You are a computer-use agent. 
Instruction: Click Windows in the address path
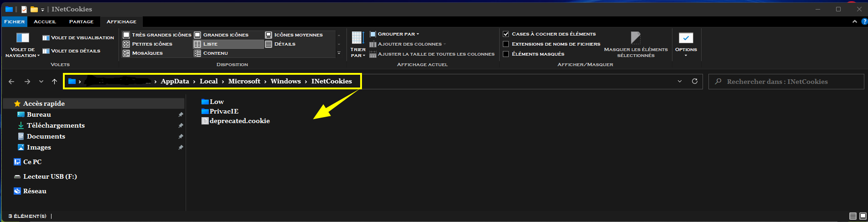(x=285, y=81)
